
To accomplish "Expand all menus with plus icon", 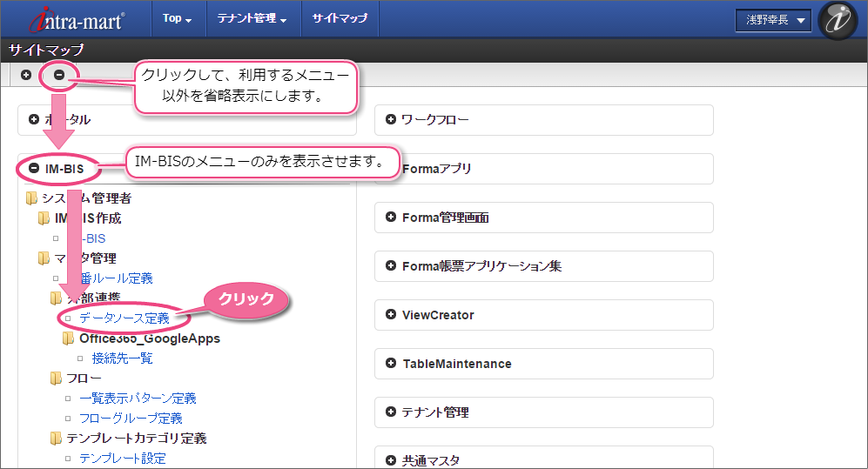I will [26, 75].
